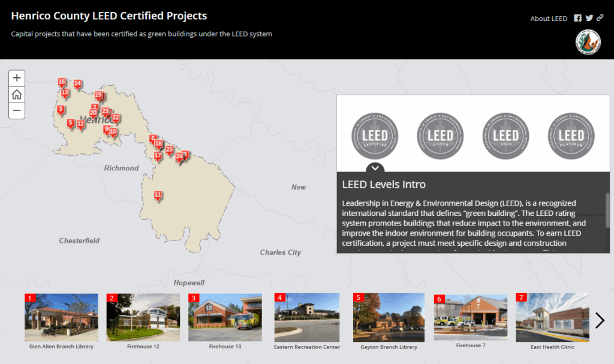Open the About LEED link
Screen dimensions: 614x364
click(549, 19)
